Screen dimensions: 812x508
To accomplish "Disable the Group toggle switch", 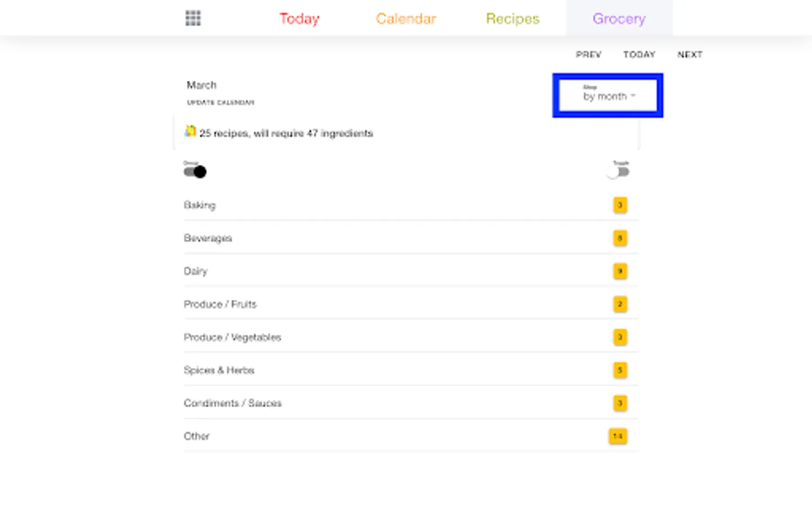I will [195, 172].
